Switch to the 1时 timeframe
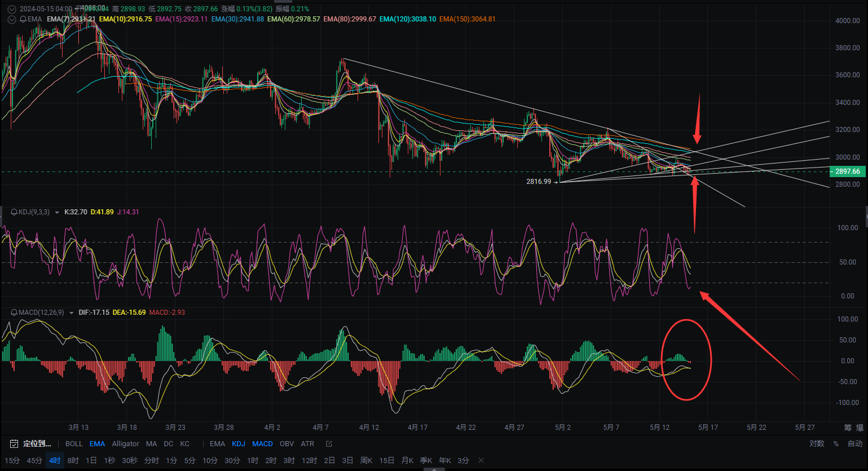The image size is (868, 471). coord(253,460)
